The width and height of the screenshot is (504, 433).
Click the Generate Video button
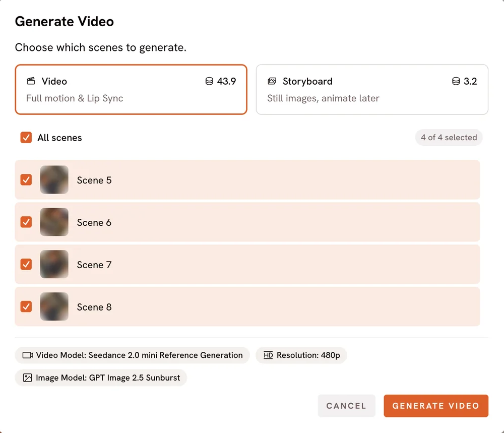point(436,406)
